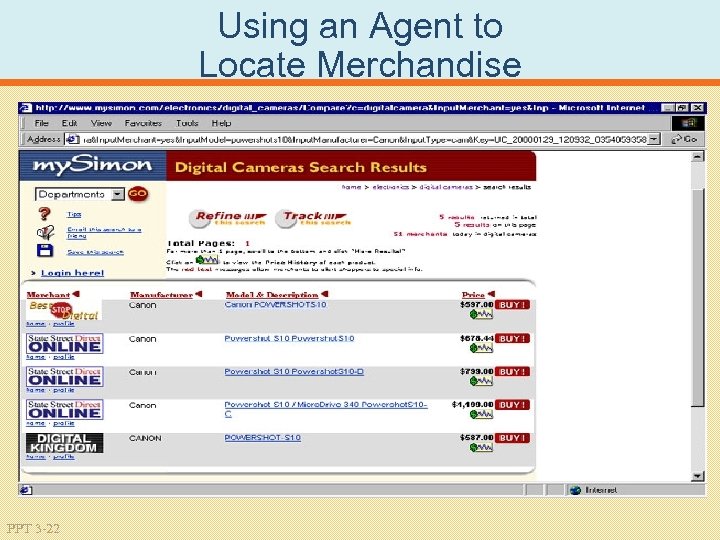720x540 pixels.
Task: Open the Help menu
Action: tap(221, 123)
